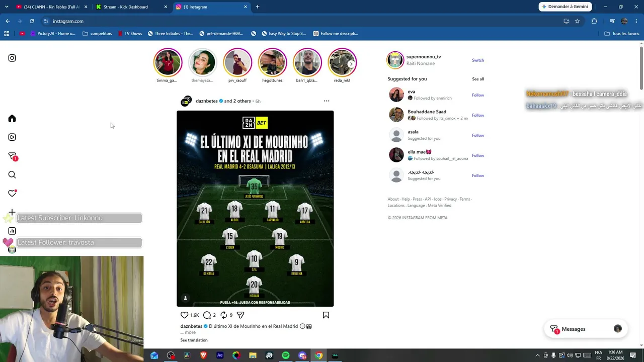The width and height of the screenshot is (644, 362).
Task: Open Instagram Search panel
Action: (x=12, y=175)
